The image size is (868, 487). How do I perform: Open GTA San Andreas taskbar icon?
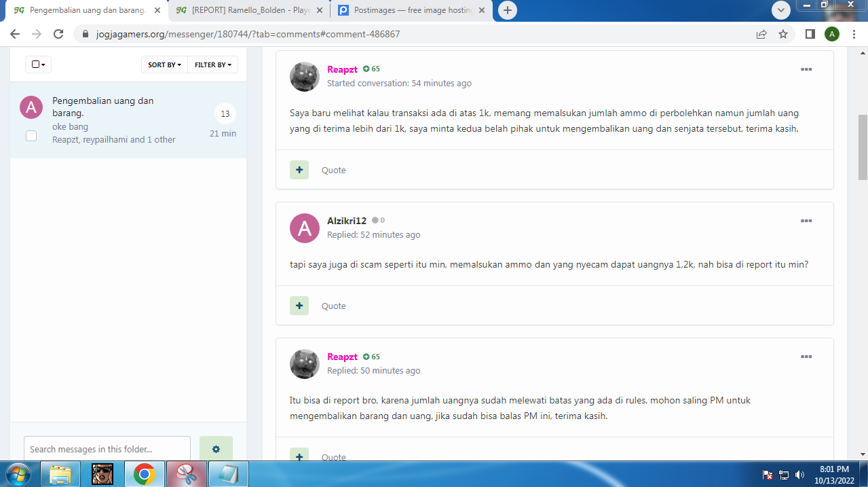pos(102,474)
